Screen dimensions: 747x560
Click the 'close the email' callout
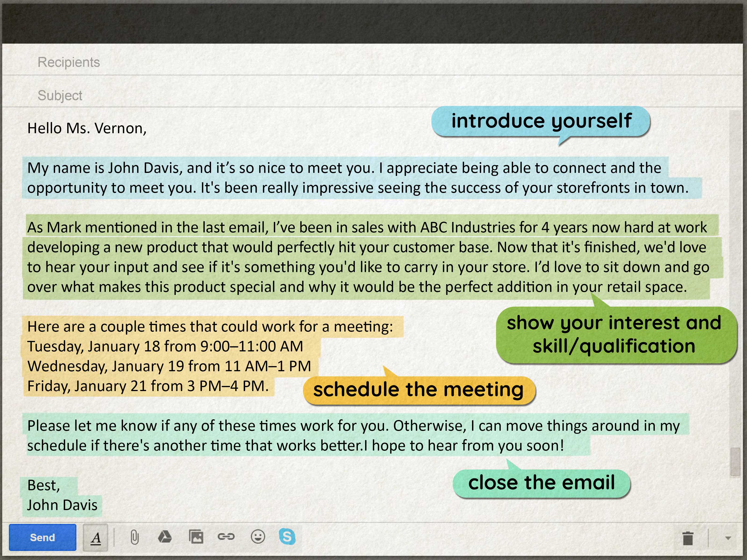(x=541, y=483)
